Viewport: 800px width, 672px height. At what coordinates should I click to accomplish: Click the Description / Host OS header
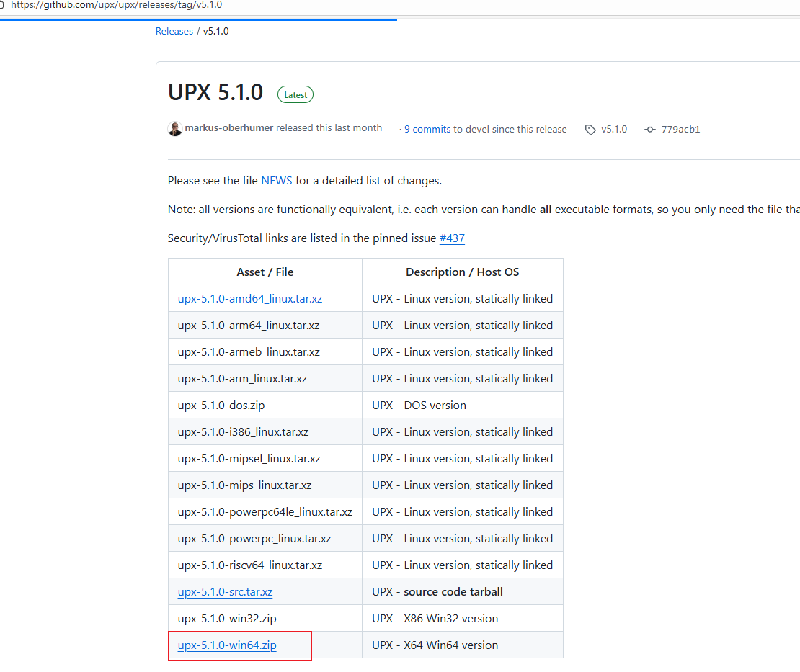pyautogui.click(x=462, y=272)
